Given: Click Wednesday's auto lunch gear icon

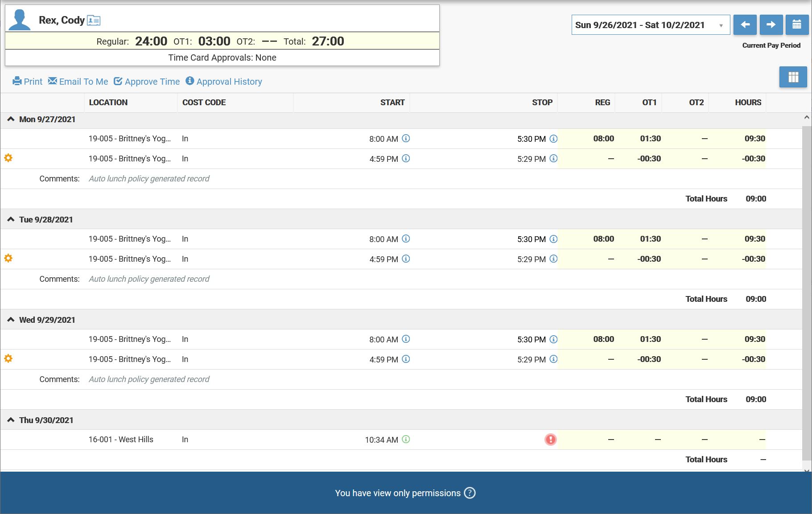Looking at the screenshot, I should coord(8,358).
